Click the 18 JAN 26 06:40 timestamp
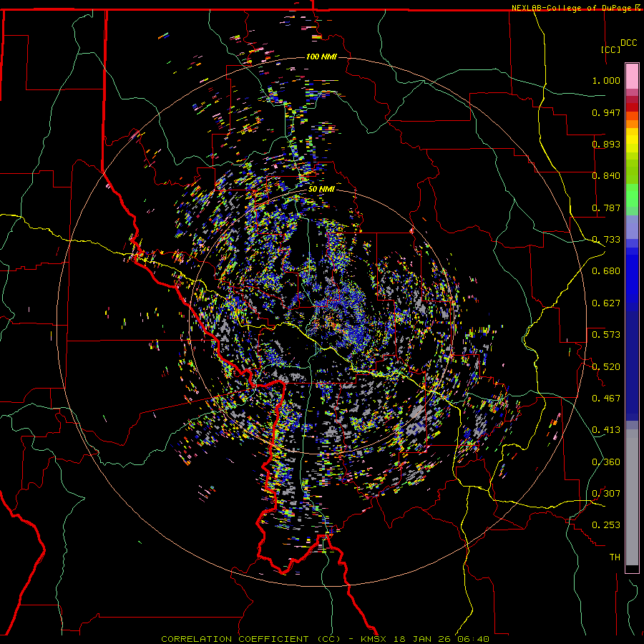The width and height of the screenshot is (644, 644). (441, 639)
